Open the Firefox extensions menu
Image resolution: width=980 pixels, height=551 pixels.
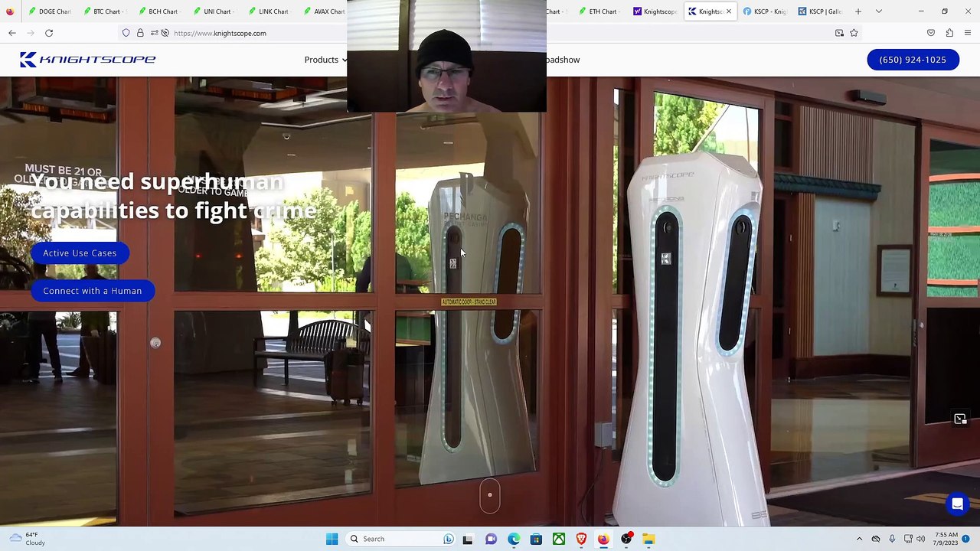point(949,33)
